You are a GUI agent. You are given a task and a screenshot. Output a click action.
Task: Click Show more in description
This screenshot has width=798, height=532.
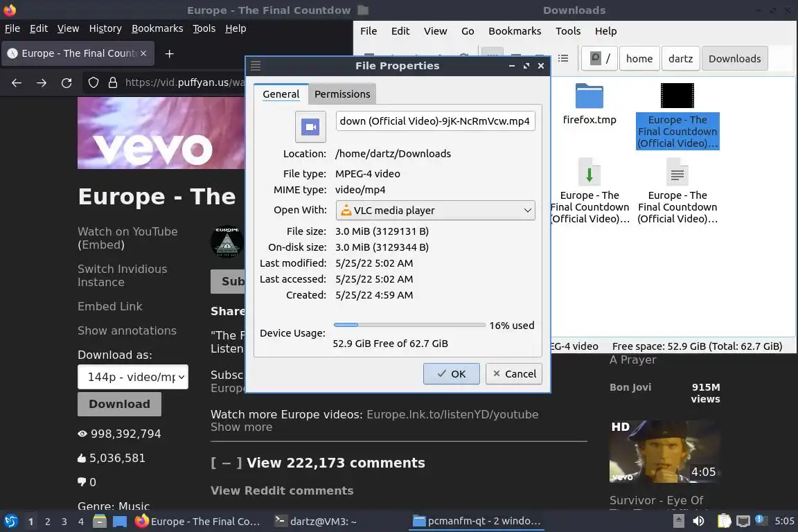coord(241,427)
